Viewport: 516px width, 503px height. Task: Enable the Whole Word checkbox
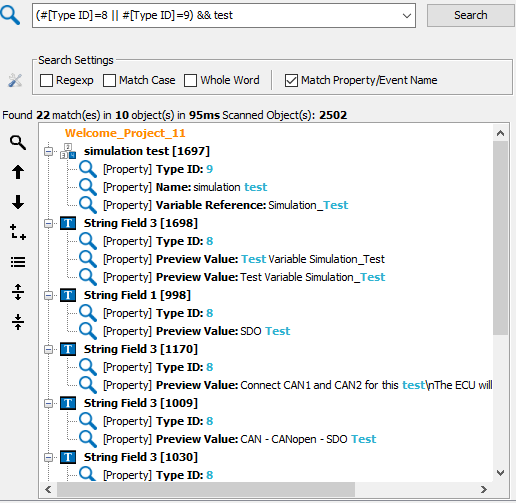190,81
